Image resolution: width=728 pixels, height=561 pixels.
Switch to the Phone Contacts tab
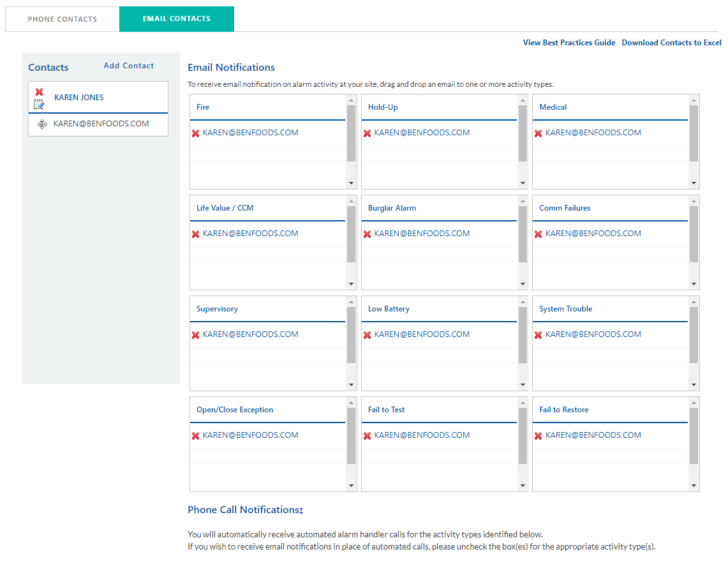coord(63,19)
